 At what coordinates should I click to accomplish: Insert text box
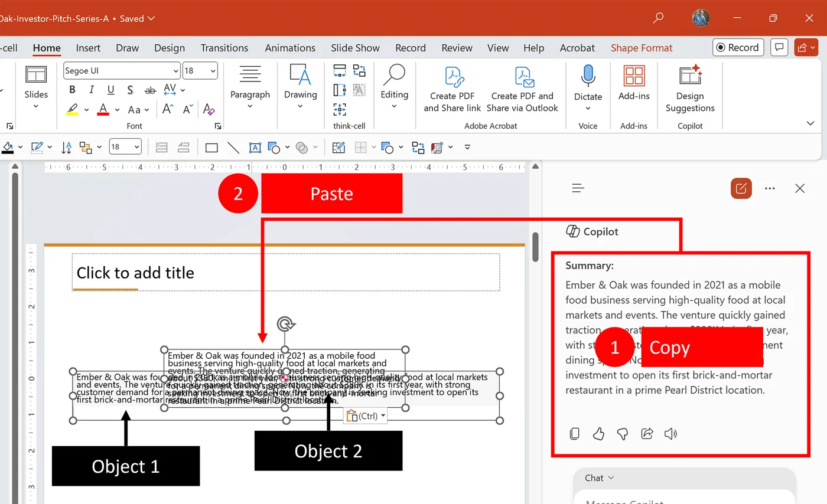(x=255, y=148)
